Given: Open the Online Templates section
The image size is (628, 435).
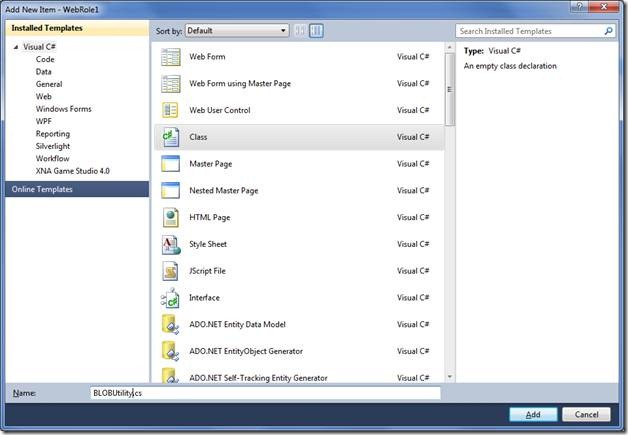Looking at the screenshot, I should click(x=40, y=189).
